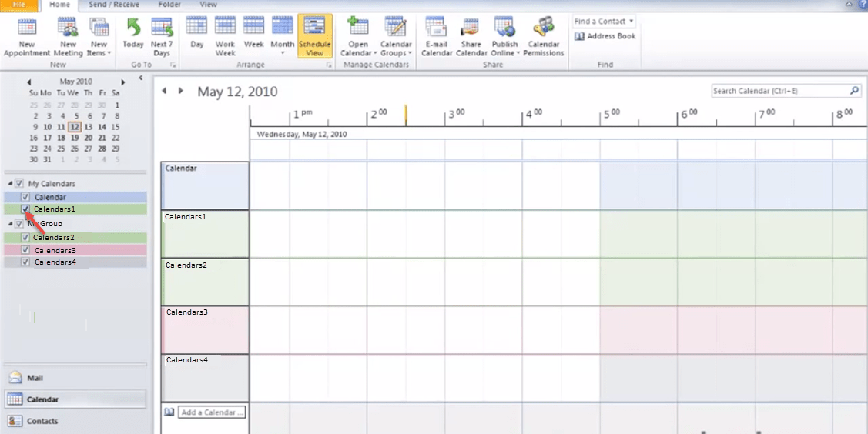Select May 13 in date navigator
The width and height of the screenshot is (868, 434).
click(89, 127)
